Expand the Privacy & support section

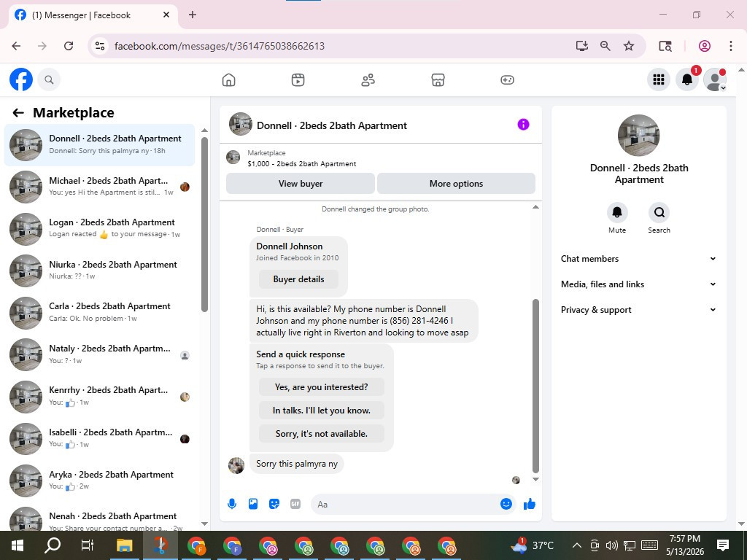[638, 310]
